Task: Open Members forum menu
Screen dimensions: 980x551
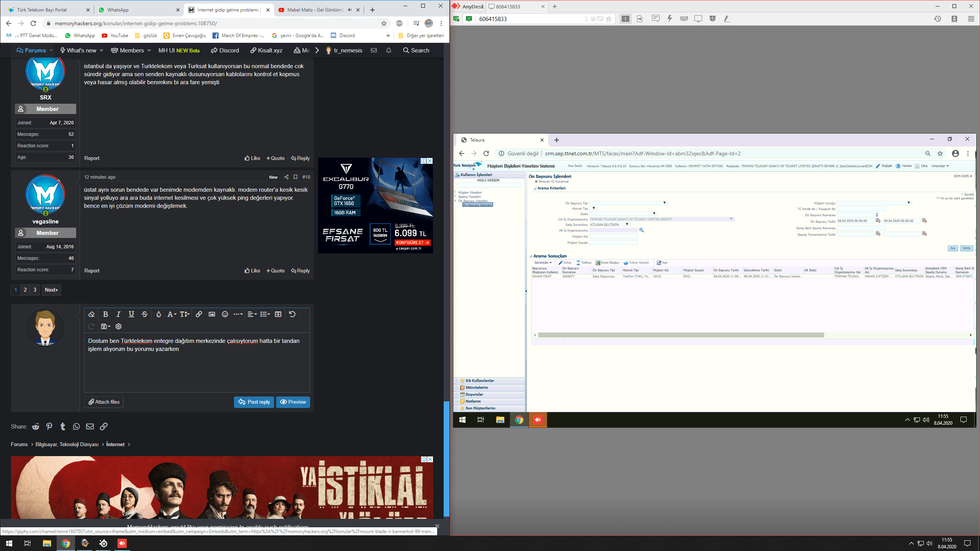Action: pyautogui.click(x=131, y=50)
